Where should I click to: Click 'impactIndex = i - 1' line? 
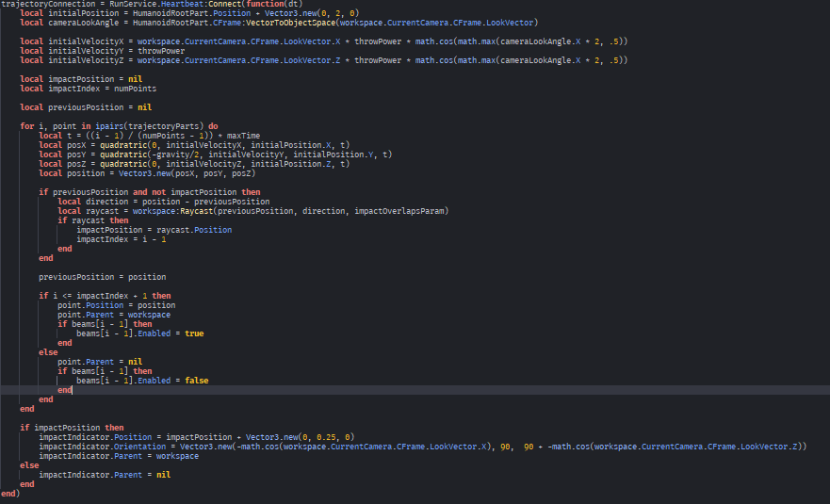[122, 239]
